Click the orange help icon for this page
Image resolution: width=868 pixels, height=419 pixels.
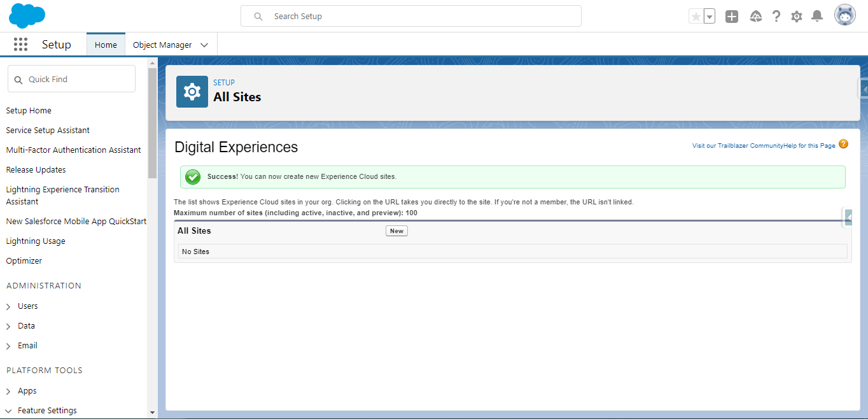[x=843, y=144]
